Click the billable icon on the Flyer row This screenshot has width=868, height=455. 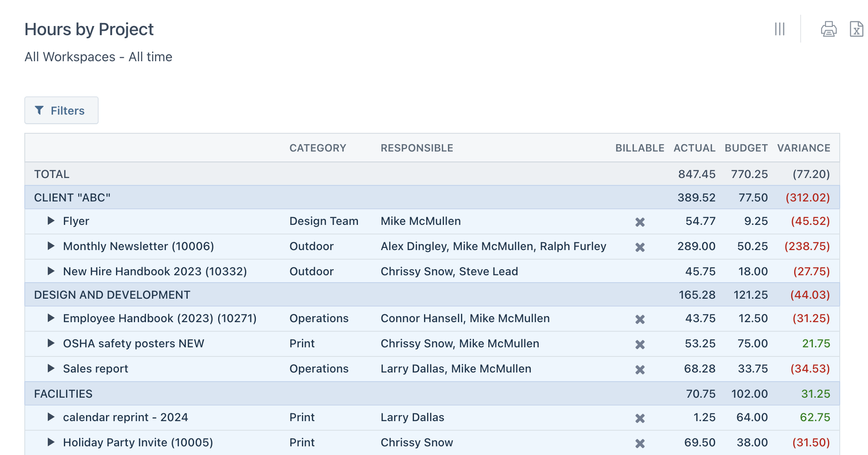point(639,221)
